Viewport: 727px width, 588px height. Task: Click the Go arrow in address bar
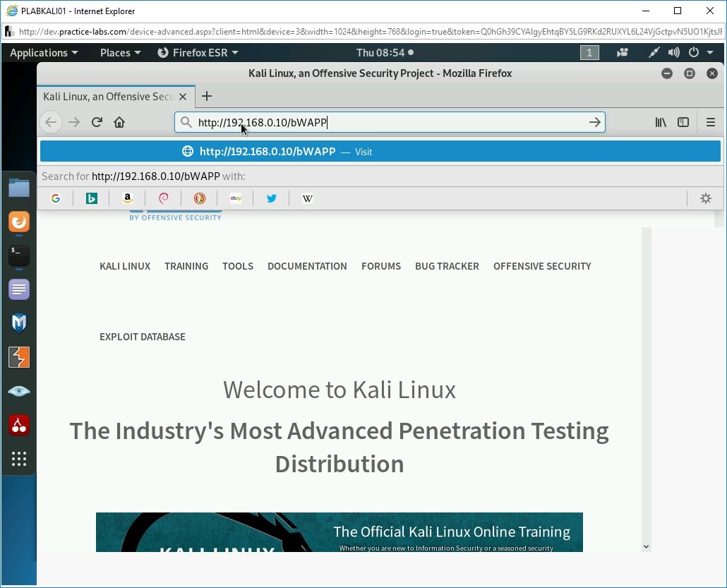click(595, 122)
